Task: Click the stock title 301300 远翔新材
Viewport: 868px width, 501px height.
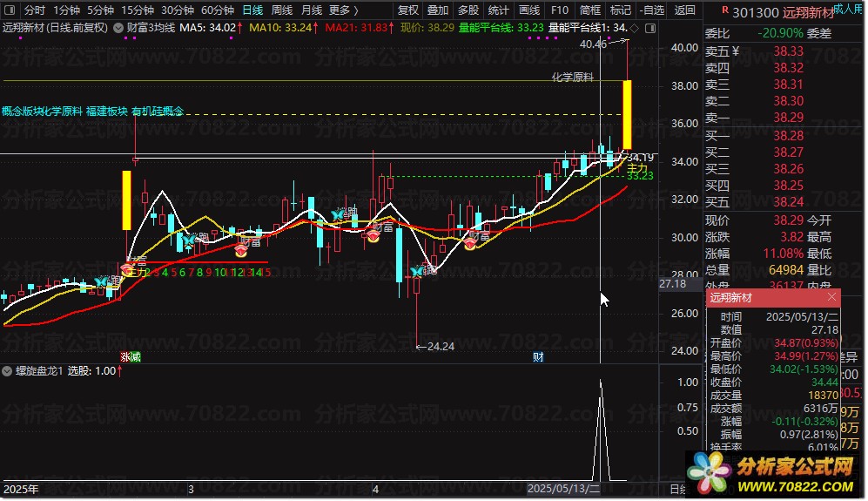Action: coord(783,13)
